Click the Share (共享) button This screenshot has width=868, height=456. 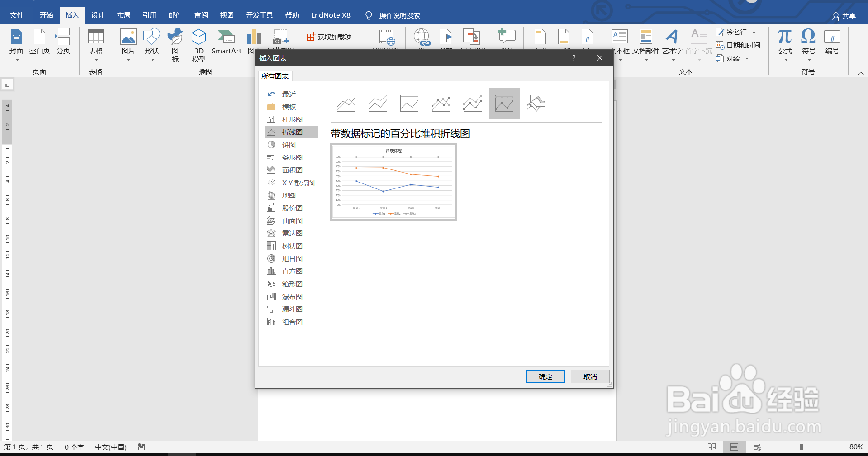[844, 16]
